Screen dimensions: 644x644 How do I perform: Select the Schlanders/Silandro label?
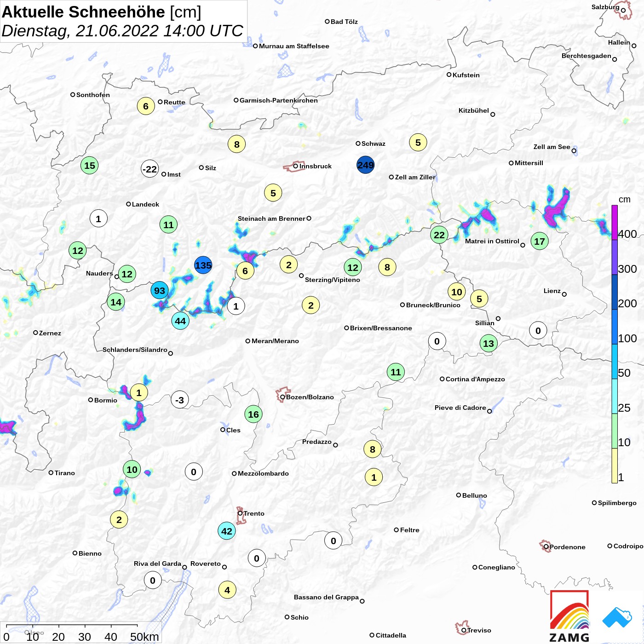pos(135,350)
